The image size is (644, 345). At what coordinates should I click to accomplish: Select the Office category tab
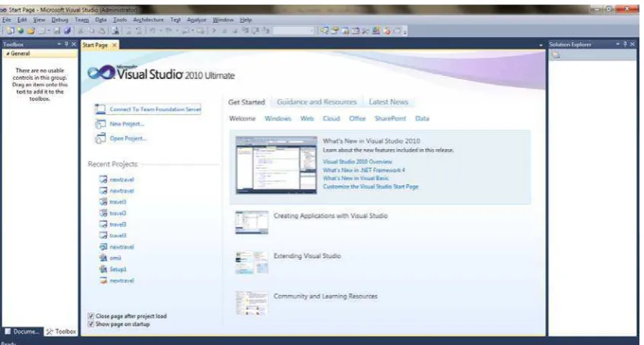pos(357,119)
